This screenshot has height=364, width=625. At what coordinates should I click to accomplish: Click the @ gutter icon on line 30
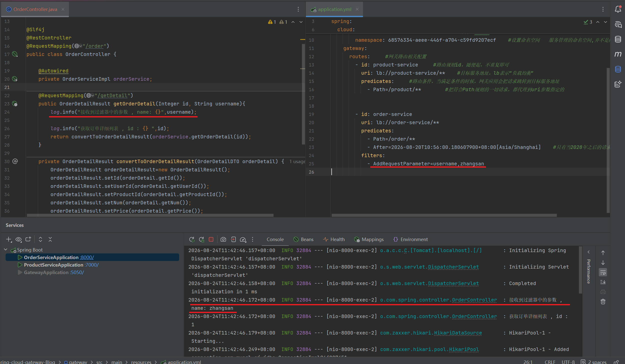click(x=15, y=161)
